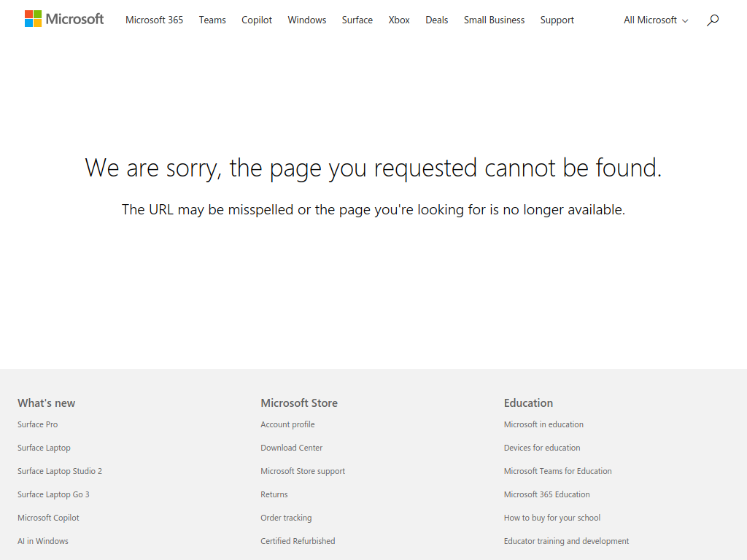
Task: Visit the Deals page link
Action: [x=436, y=20]
